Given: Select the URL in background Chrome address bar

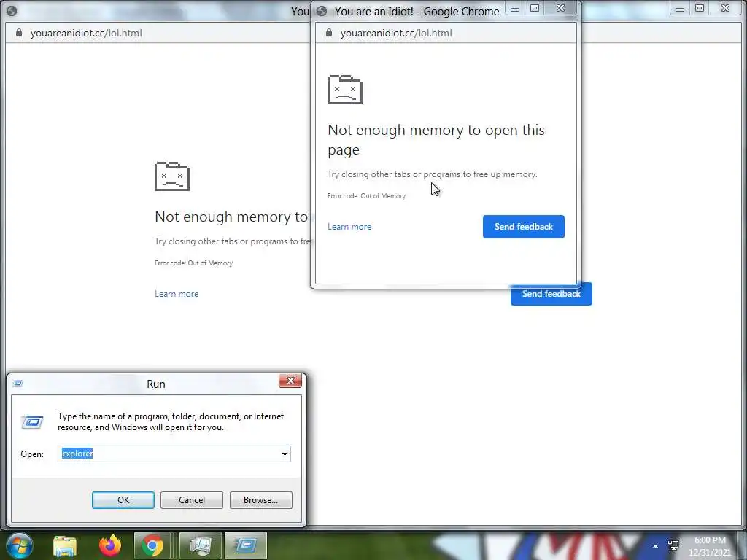Looking at the screenshot, I should [86, 33].
